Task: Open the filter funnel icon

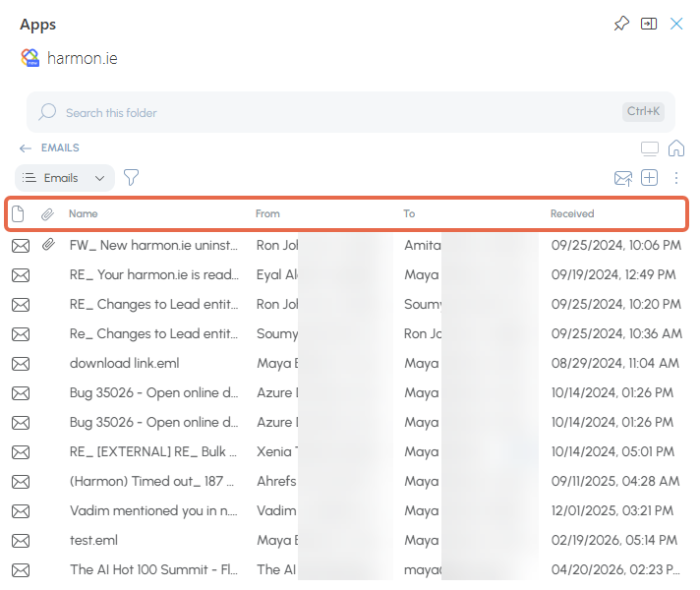Action: pyautogui.click(x=131, y=177)
